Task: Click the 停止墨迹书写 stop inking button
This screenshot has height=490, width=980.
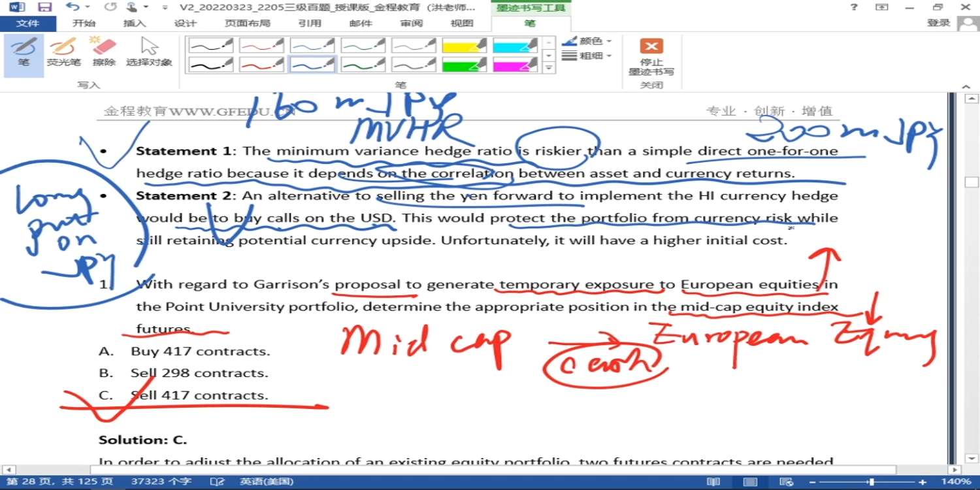Action: click(651, 57)
